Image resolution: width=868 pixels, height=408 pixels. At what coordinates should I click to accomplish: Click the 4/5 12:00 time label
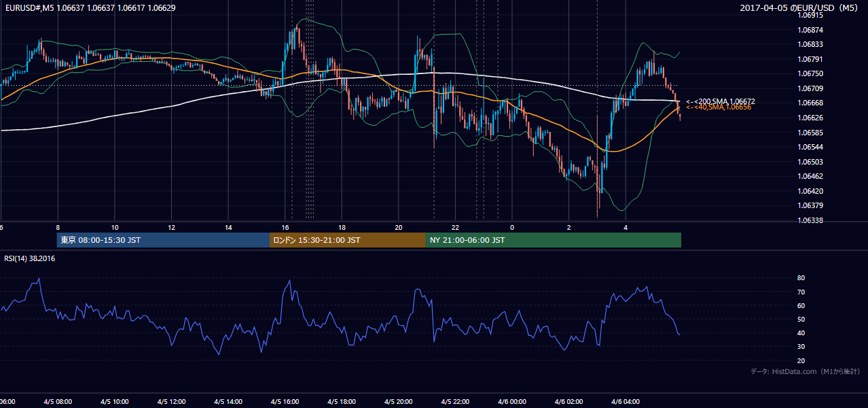171,402
